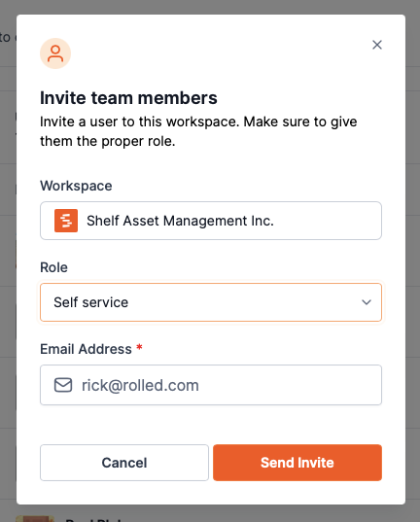
Task: Click the Workspace field Shelf Asset Management Inc.
Action: pos(211,221)
